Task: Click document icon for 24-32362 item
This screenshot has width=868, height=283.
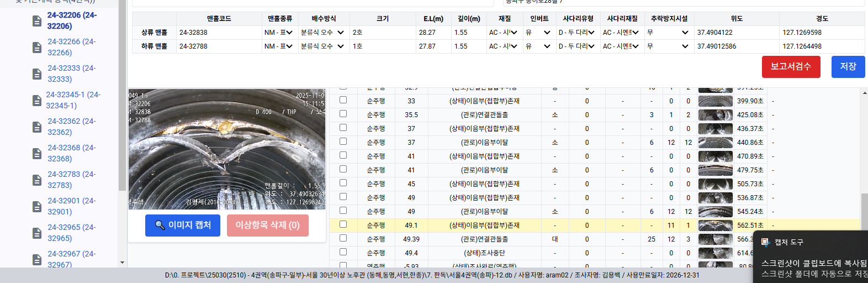Action: click(37, 127)
